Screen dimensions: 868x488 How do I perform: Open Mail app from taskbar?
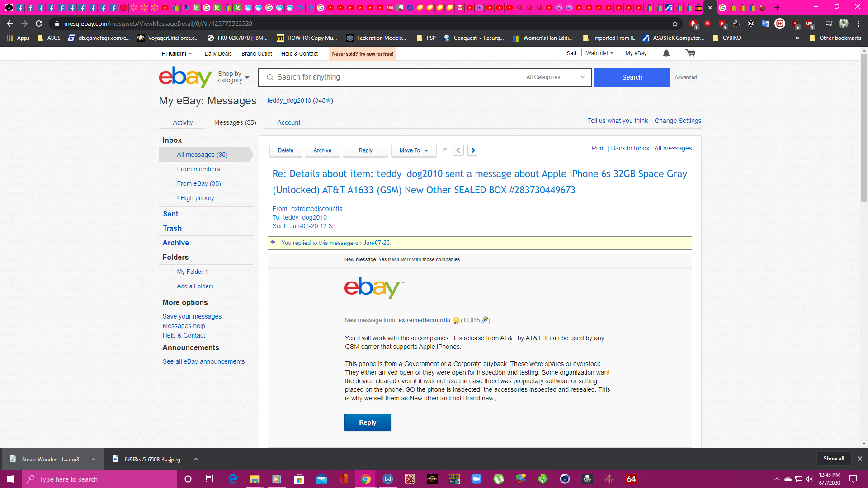tap(321, 479)
